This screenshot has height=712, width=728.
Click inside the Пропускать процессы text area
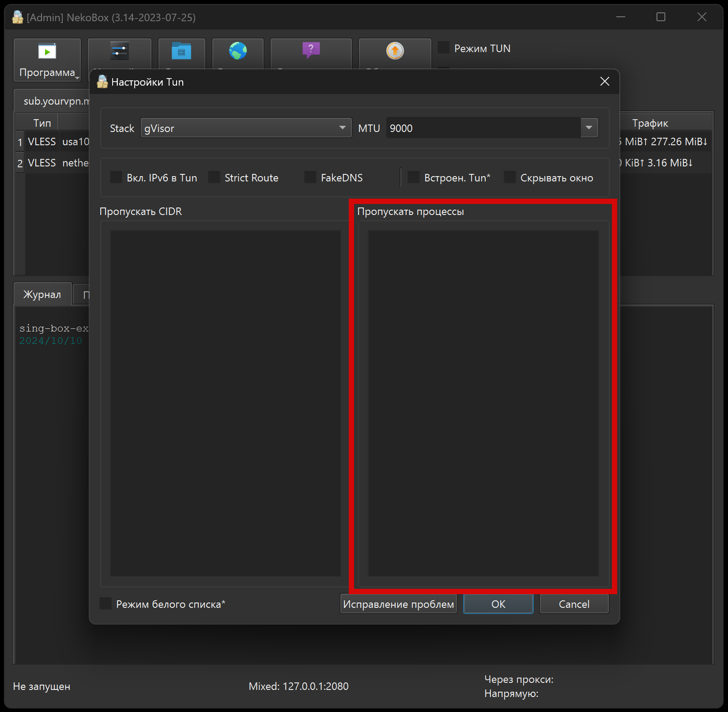point(483,403)
